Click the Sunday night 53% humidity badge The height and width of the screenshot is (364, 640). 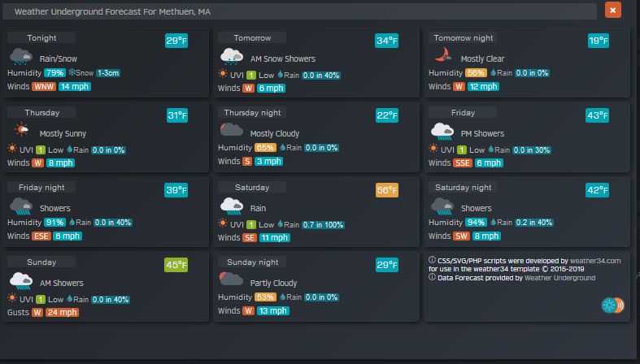click(265, 297)
